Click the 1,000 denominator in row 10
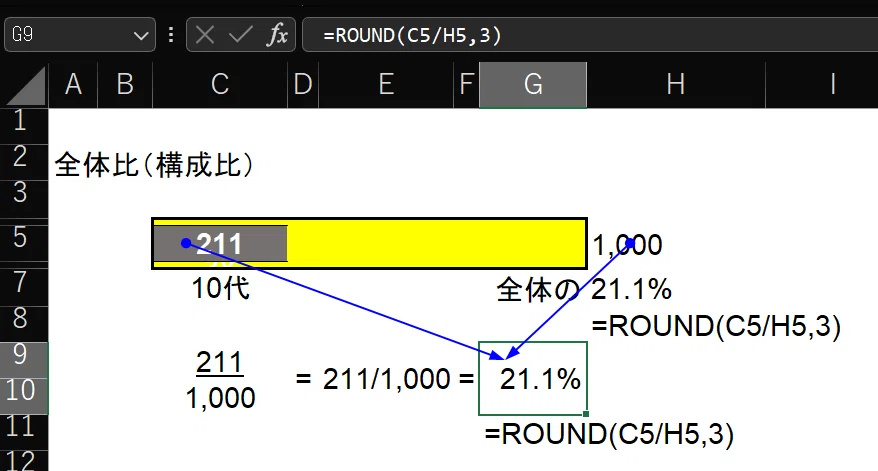Screen dimensions: 878x471 click(x=221, y=398)
